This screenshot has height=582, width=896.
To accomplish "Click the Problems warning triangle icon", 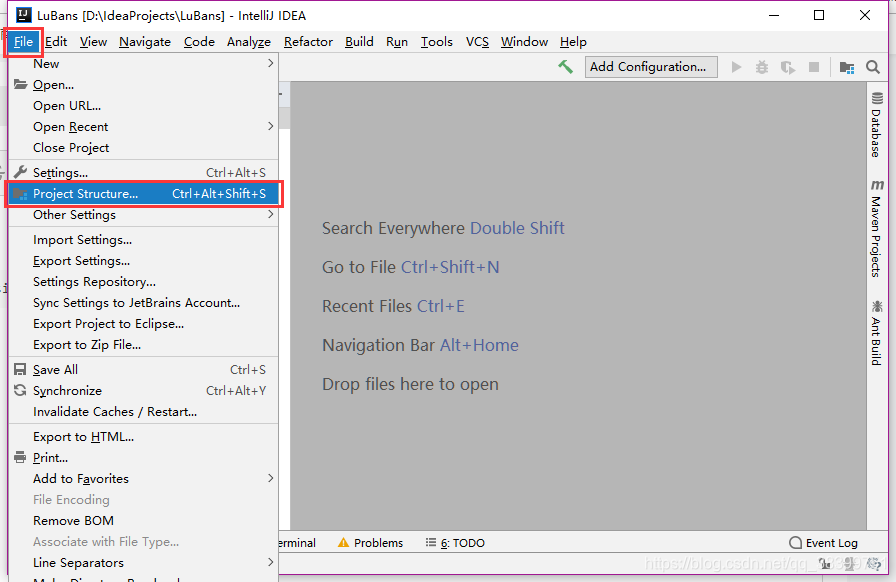I will tap(343, 543).
